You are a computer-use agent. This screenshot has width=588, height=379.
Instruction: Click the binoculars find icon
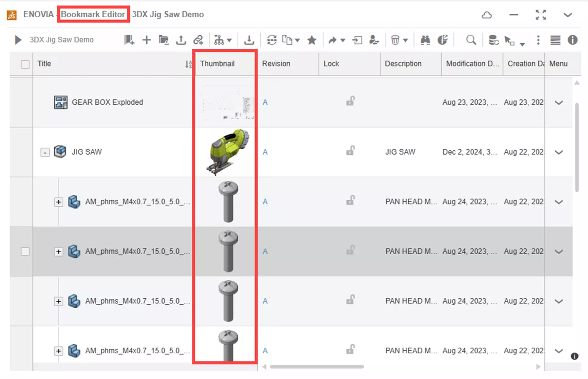(425, 40)
